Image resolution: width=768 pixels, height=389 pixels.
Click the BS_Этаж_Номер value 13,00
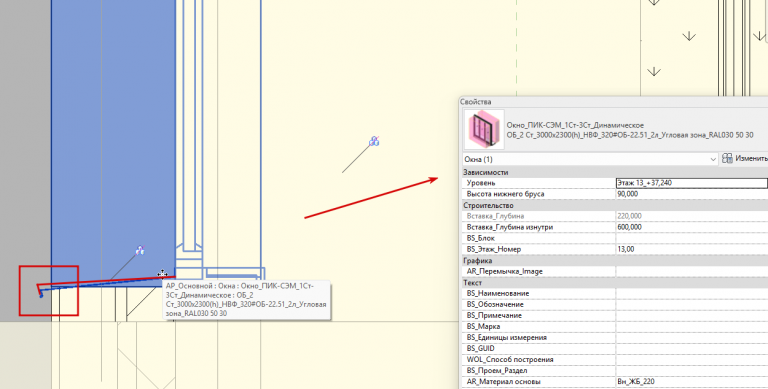pos(692,249)
